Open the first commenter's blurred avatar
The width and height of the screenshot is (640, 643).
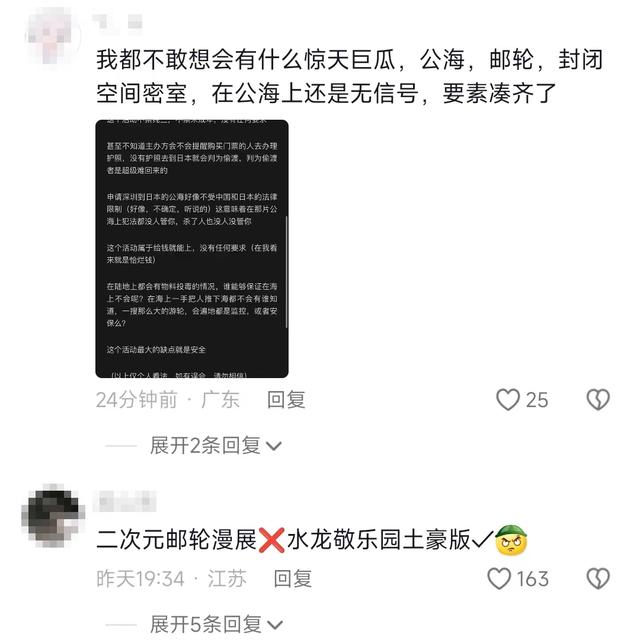(x=52, y=36)
